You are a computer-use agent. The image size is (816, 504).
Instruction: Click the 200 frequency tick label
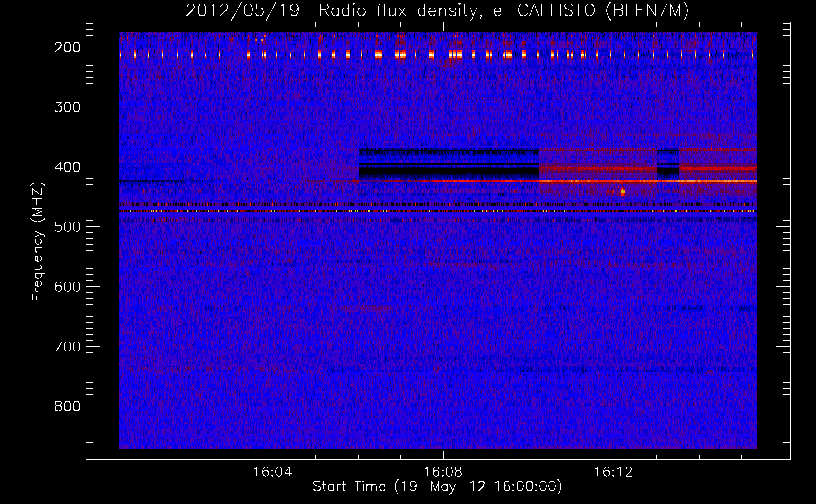(67, 47)
